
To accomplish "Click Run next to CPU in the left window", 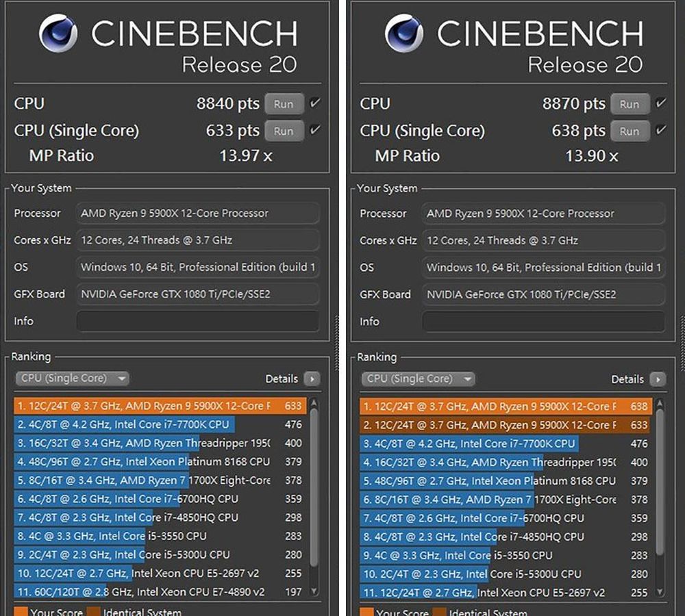I will point(284,103).
